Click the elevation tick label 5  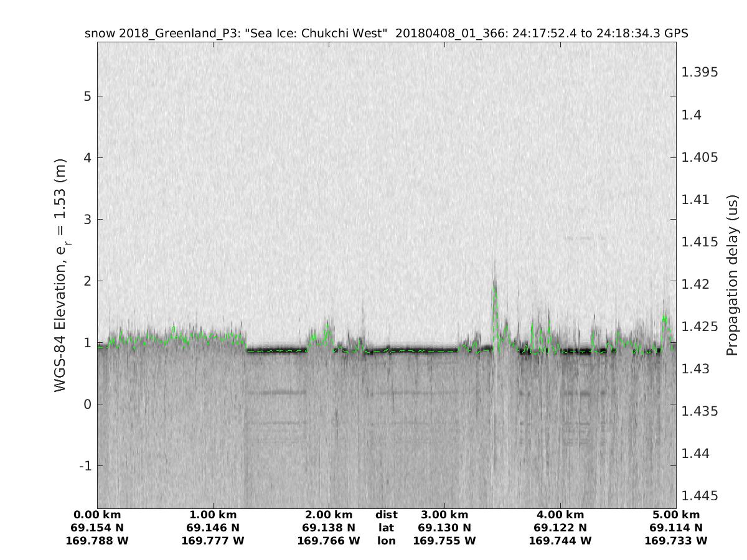(x=88, y=96)
